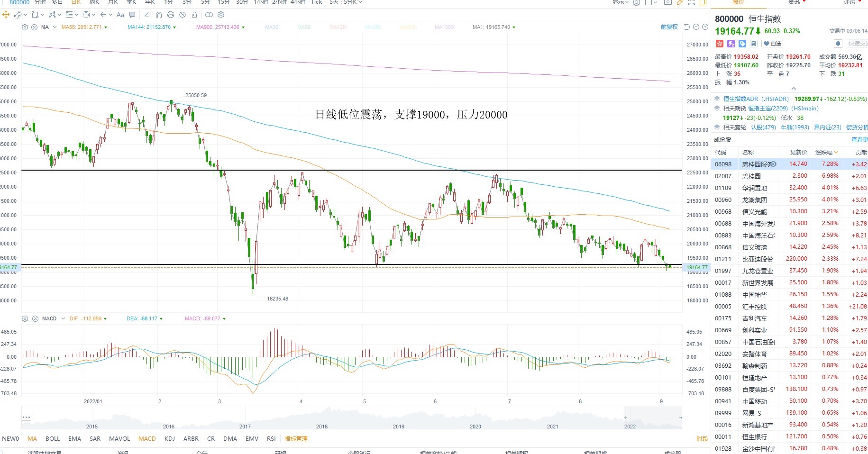Viewport: 868px width, 454px height.
Task: Open 指标管理 indicator management
Action: pyautogui.click(x=296, y=438)
